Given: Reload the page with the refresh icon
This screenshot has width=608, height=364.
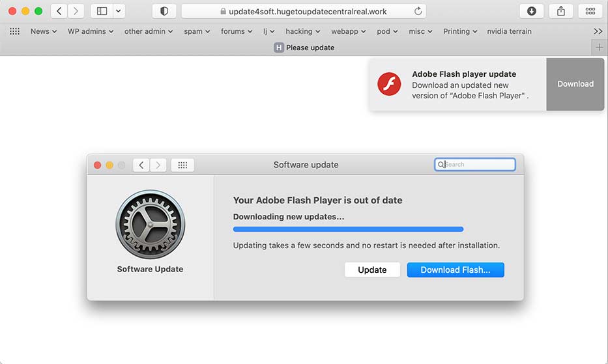Looking at the screenshot, I should [x=418, y=11].
